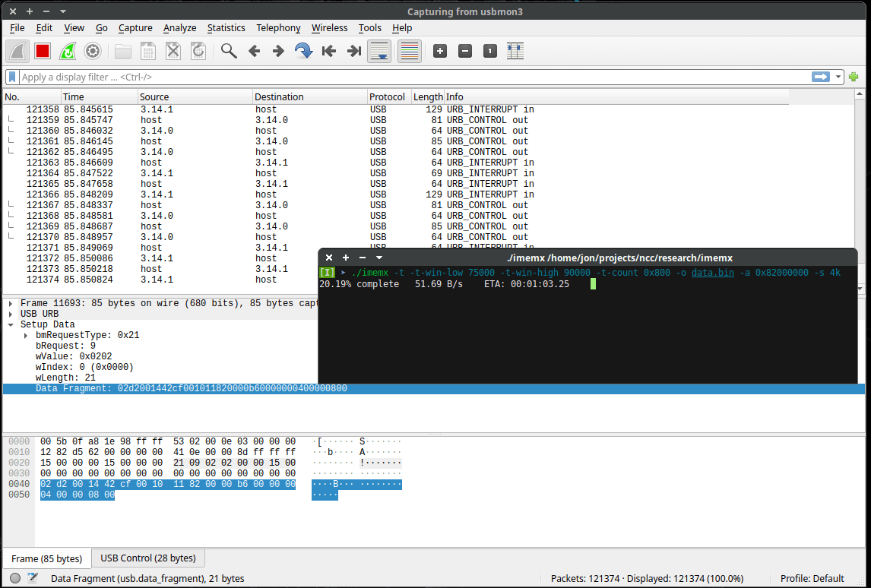The image size is (871, 588).
Task: Open the Statistics menu
Action: tap(226, 28)
